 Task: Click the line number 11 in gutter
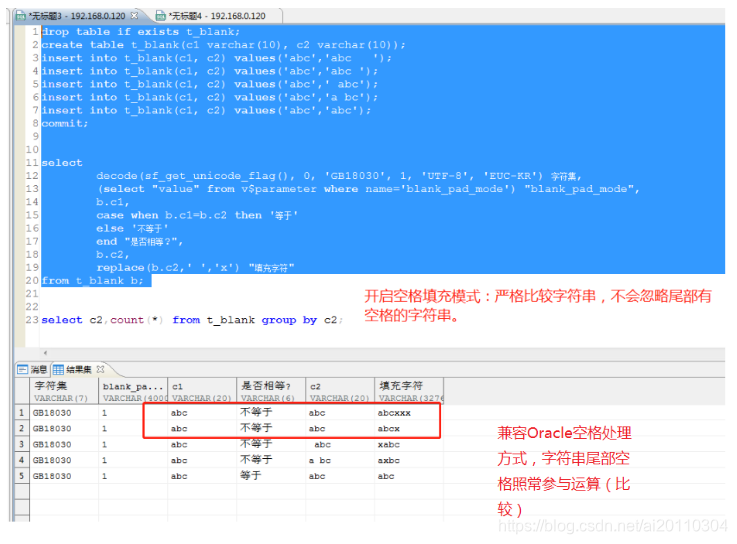tap(32, 163)
